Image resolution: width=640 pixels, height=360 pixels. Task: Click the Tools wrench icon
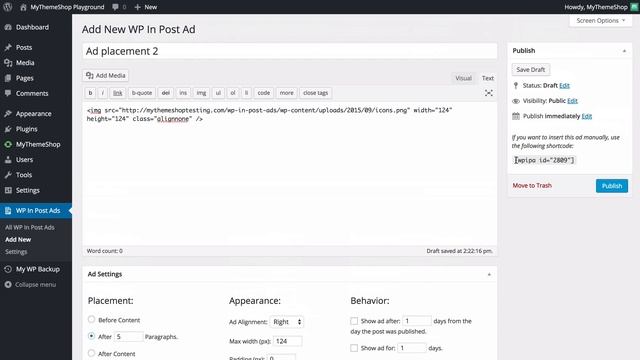(x=8, y=175)
